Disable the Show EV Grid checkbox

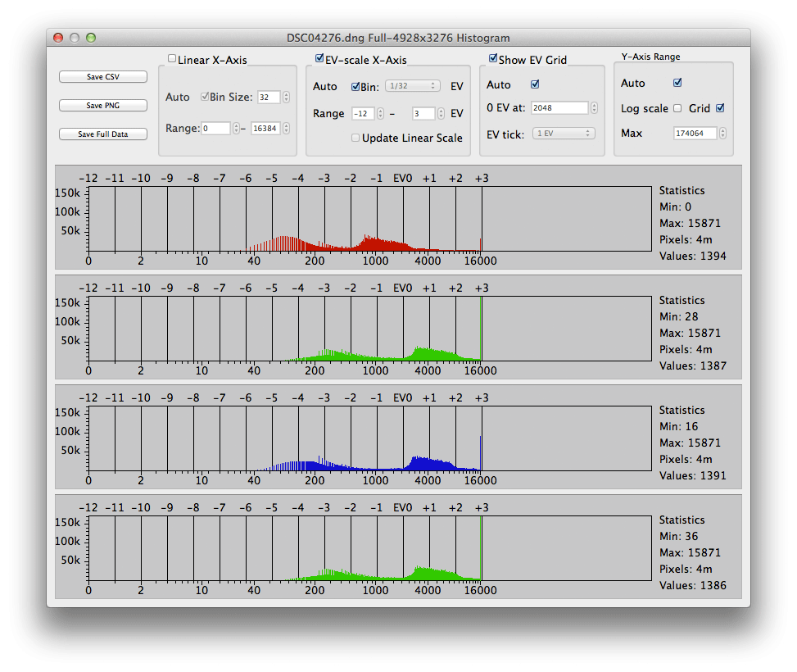pos(493,59)
